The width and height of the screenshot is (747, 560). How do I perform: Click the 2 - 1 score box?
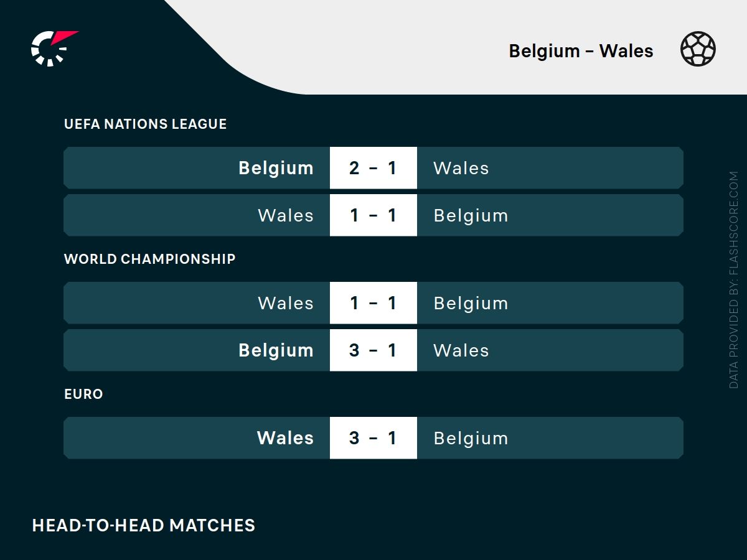pos(373,168)
